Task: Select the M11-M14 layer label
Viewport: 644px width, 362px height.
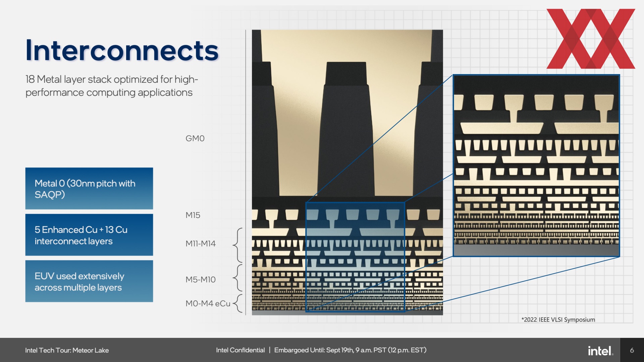Action: [201, 244]
